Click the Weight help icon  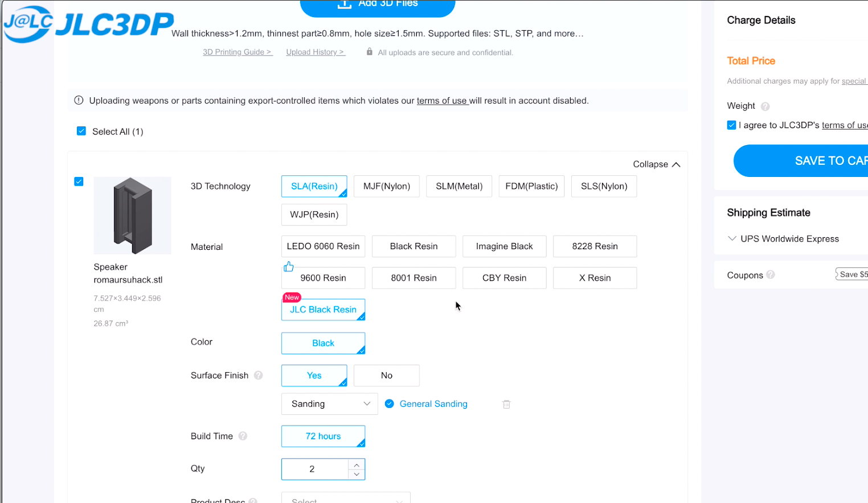tap(765, 106)
